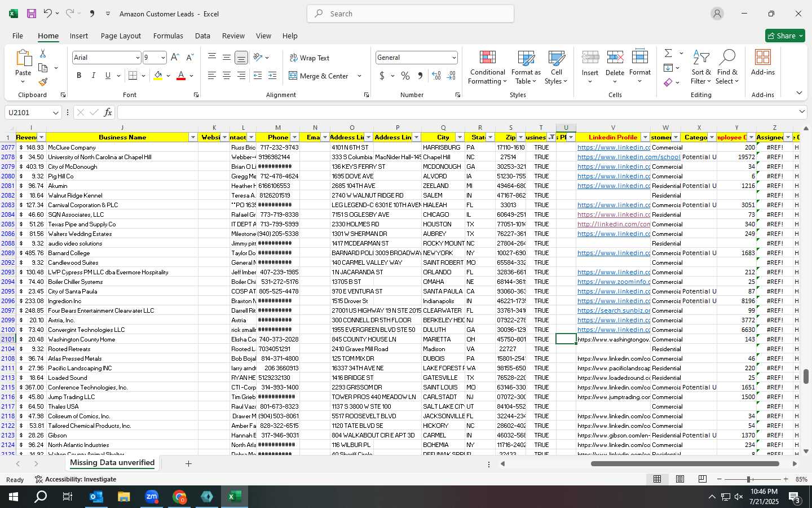The image size is (812, 508).
Task: Open the Formulas ribbon tab
Action: 168,36
